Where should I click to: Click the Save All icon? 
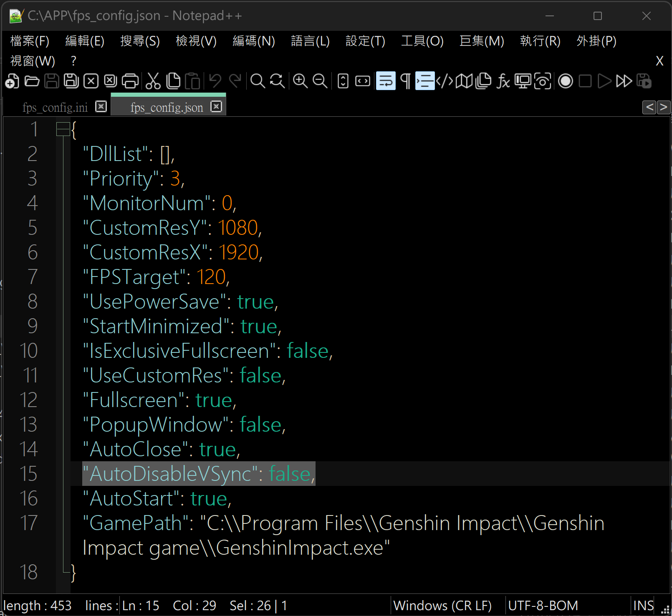click(71, 81)
